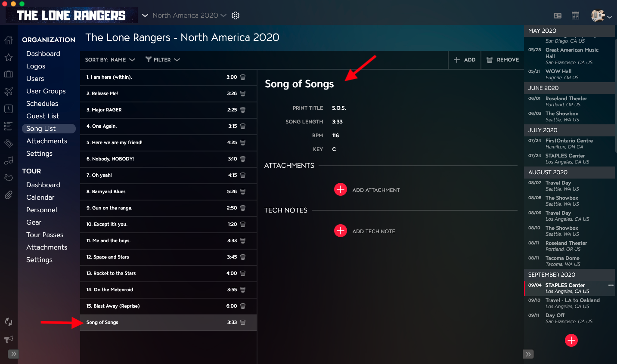Click the Remove song button
Screen dimensions: 617x364
click(502, 60)
